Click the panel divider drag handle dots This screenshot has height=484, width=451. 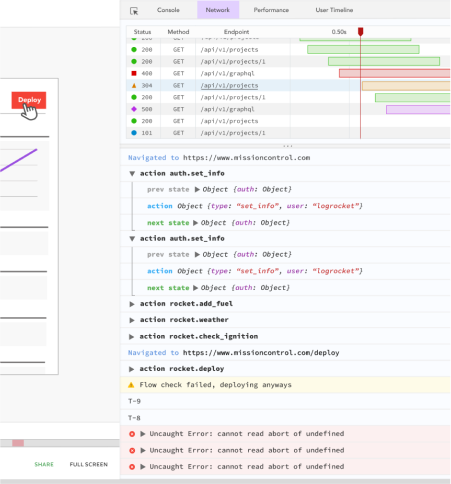(288, 146)
